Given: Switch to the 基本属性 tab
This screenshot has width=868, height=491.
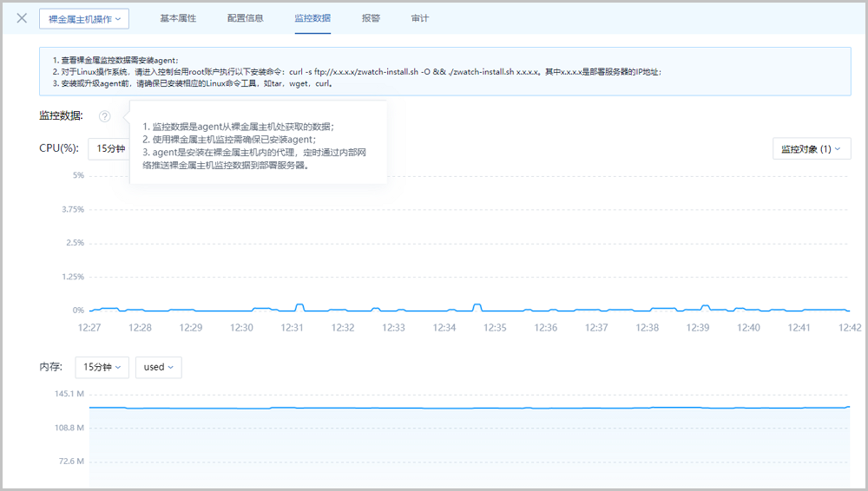Looking at the screenshot, I should tap(180, 18).
